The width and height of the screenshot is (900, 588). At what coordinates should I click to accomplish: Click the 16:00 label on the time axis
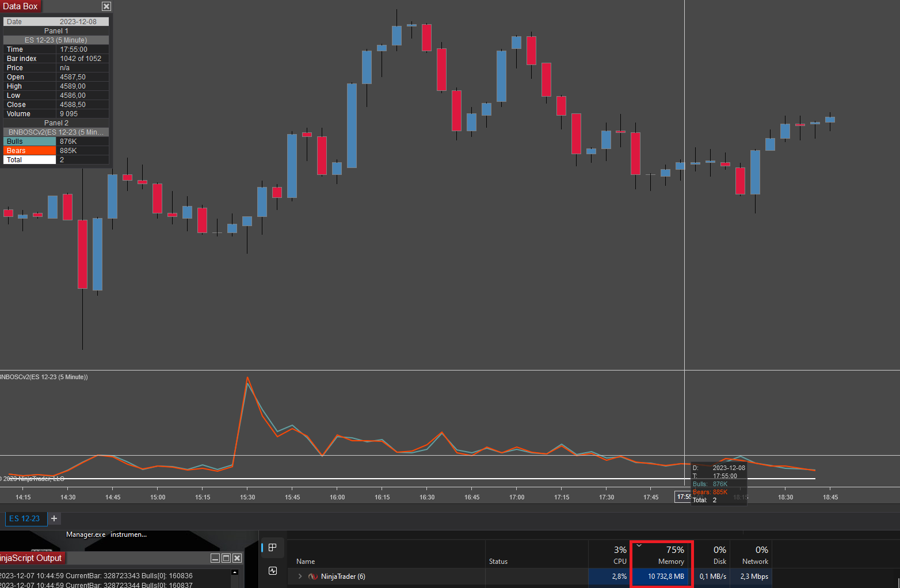(337, 497)
